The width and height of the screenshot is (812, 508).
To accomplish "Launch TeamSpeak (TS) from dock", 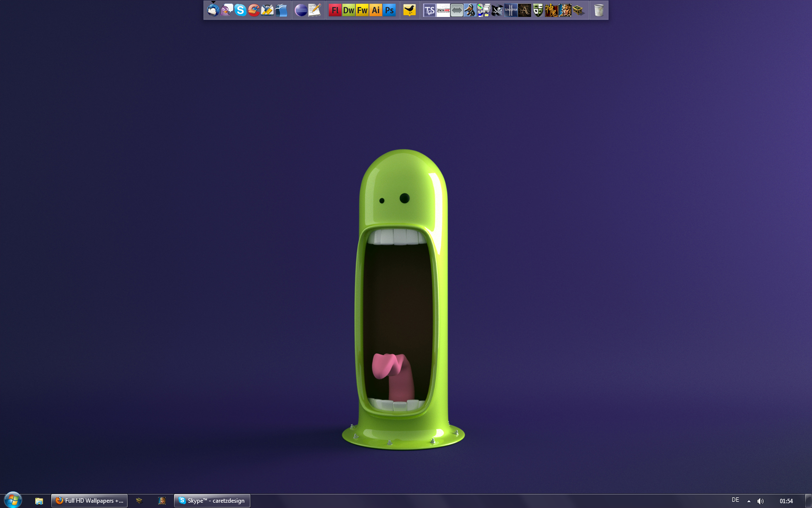I will pos(429,10).
